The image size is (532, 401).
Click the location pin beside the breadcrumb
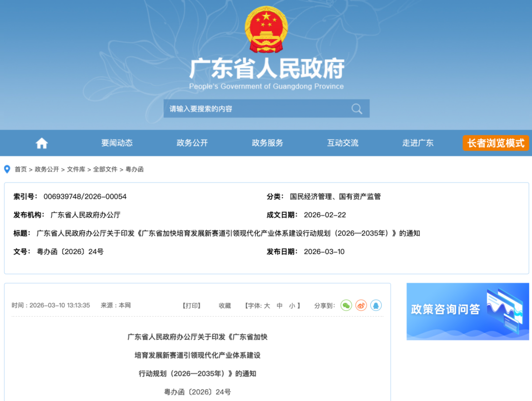[6, 169]
